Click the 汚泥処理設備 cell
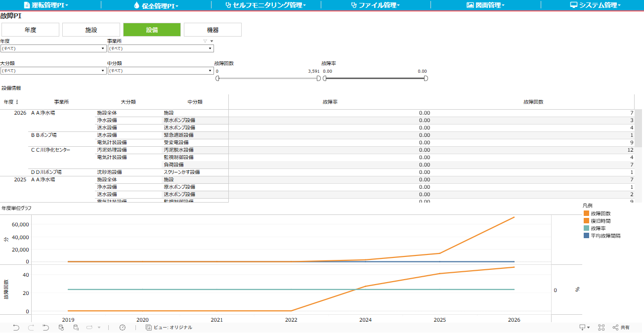Image resolution: width=644 pixels, height=335 pixels. [x=112, y=150]
